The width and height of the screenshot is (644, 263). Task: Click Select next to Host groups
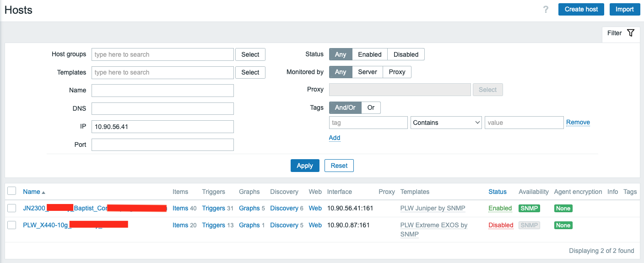point(250,54)
